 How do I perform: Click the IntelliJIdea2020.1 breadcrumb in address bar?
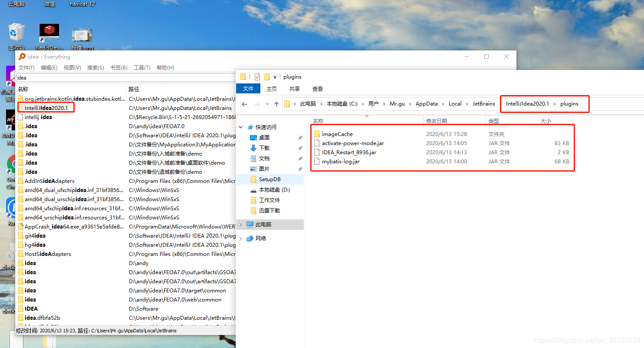point(528,104)
